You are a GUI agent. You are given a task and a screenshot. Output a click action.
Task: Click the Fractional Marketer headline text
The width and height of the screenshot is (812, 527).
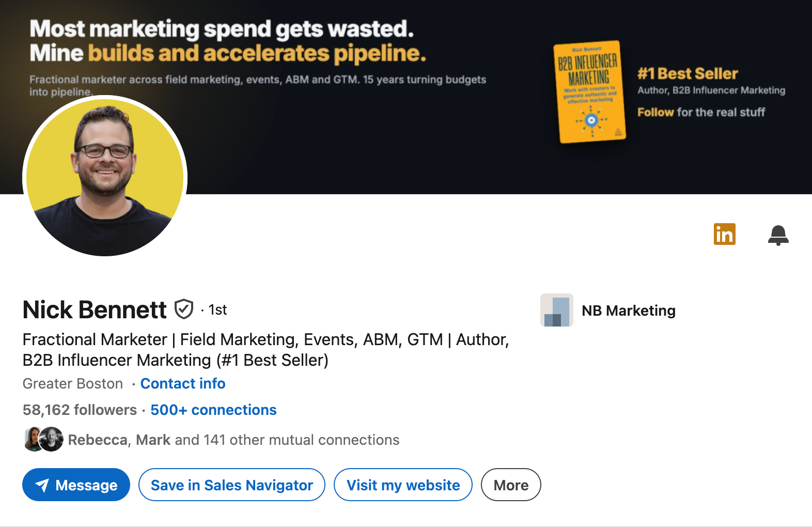click(266, 350)
